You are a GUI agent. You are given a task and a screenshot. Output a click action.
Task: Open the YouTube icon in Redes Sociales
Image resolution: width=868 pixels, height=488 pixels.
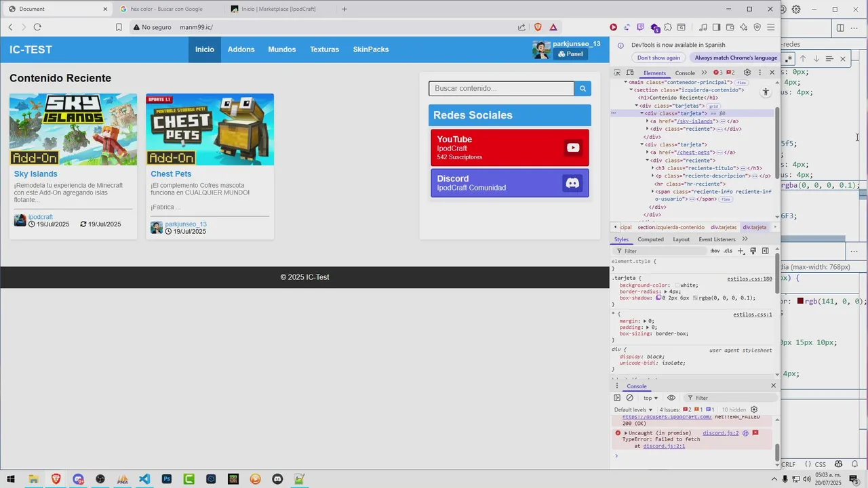pos(573,148)
